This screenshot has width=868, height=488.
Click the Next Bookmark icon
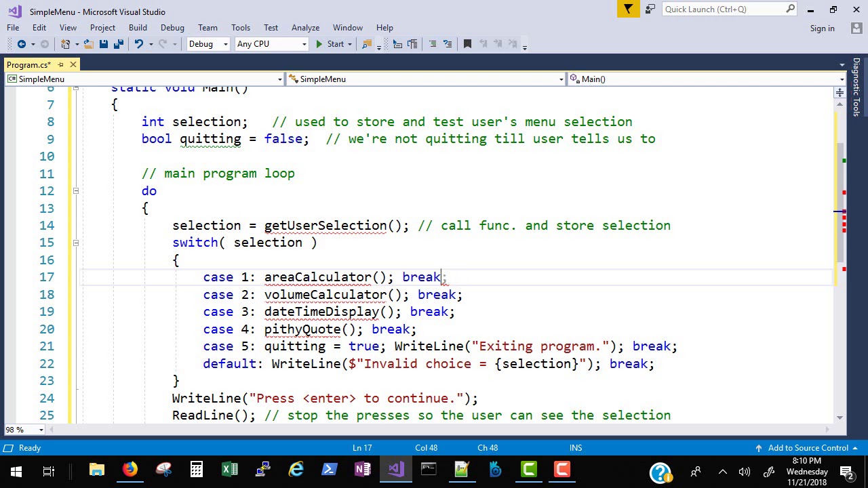click(498, 44)
